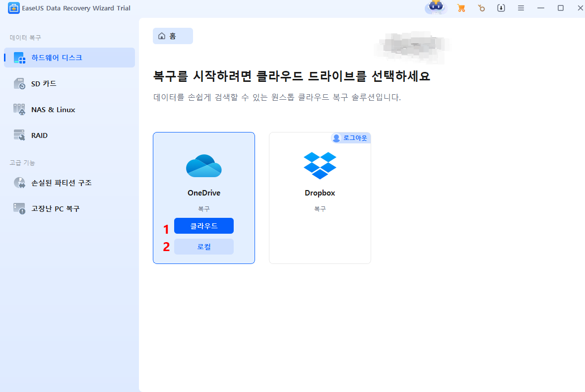Click the crashed PC warning icon
Image resolution: width=585 pixels, height=392 pixels.
pos(19,208)
